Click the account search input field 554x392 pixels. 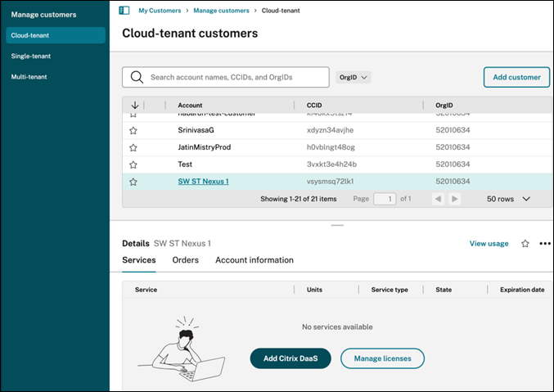tap(233, 77)
